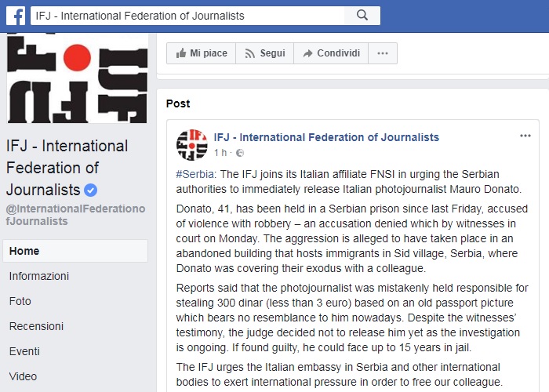This screenshot has width=549, height=392.
Task: Open Foto in the sidebar
Action: 20,301
